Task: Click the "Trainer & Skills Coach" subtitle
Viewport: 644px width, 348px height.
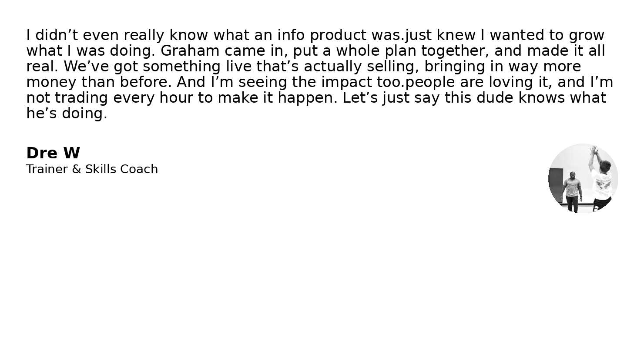Action: [x=92, y=169]
